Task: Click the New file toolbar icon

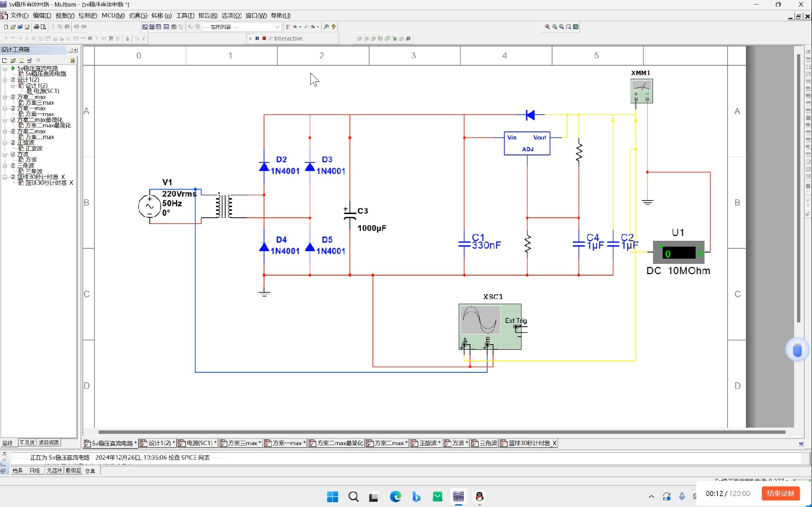Action: tap(6, 27)
